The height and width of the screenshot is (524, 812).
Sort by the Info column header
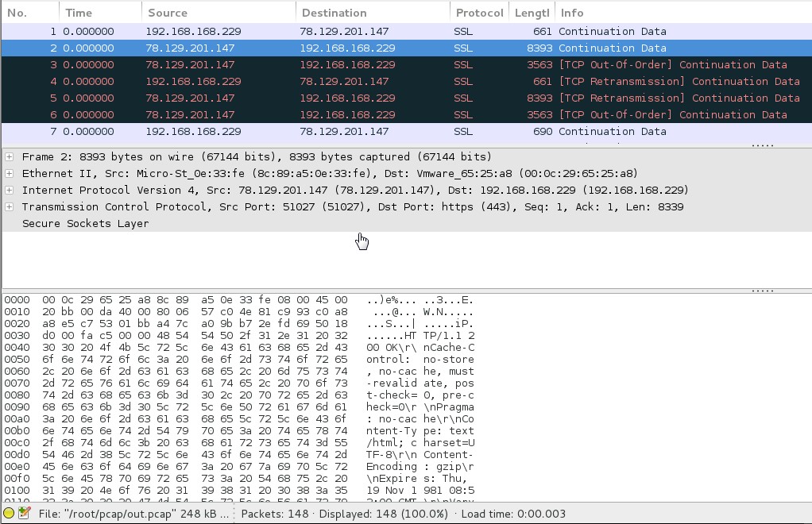click(683, 13)
